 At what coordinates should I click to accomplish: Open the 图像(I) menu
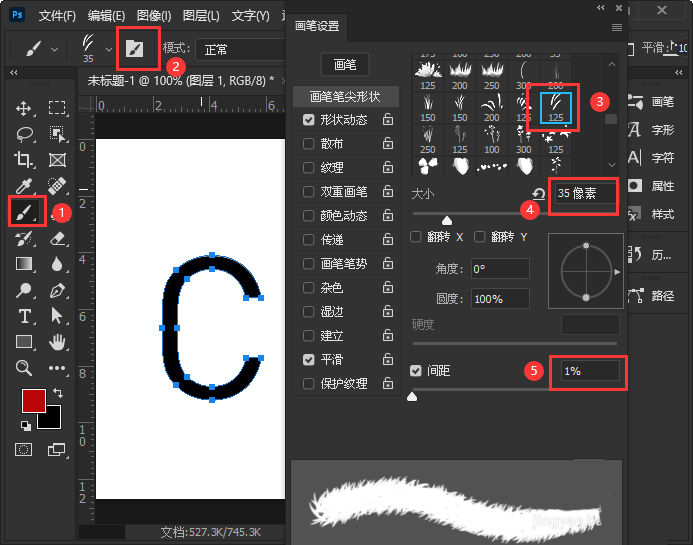(154, 16)
